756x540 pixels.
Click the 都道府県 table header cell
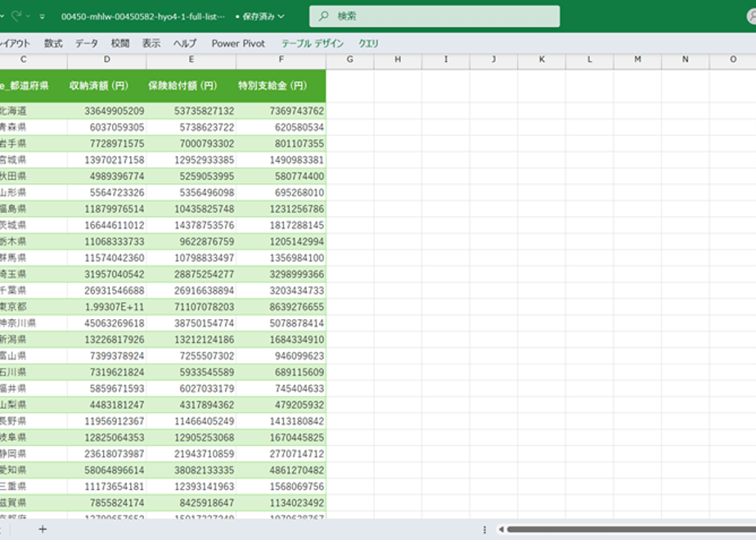point(34,86)
